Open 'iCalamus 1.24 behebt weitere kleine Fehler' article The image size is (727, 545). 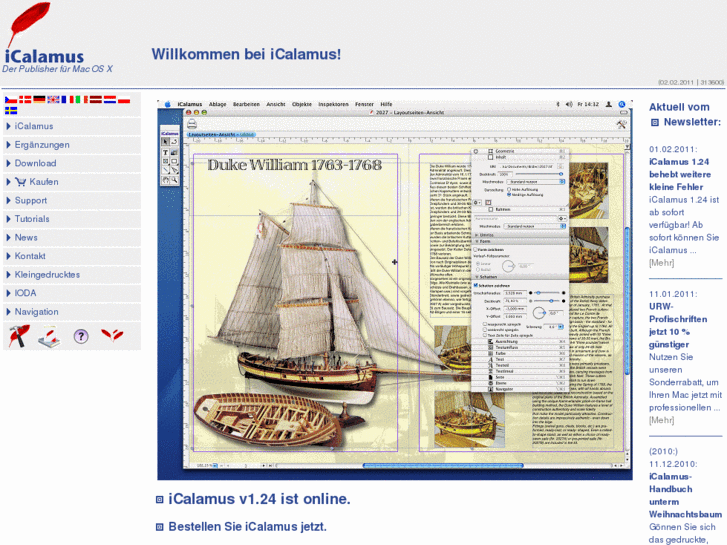(680, 174)
